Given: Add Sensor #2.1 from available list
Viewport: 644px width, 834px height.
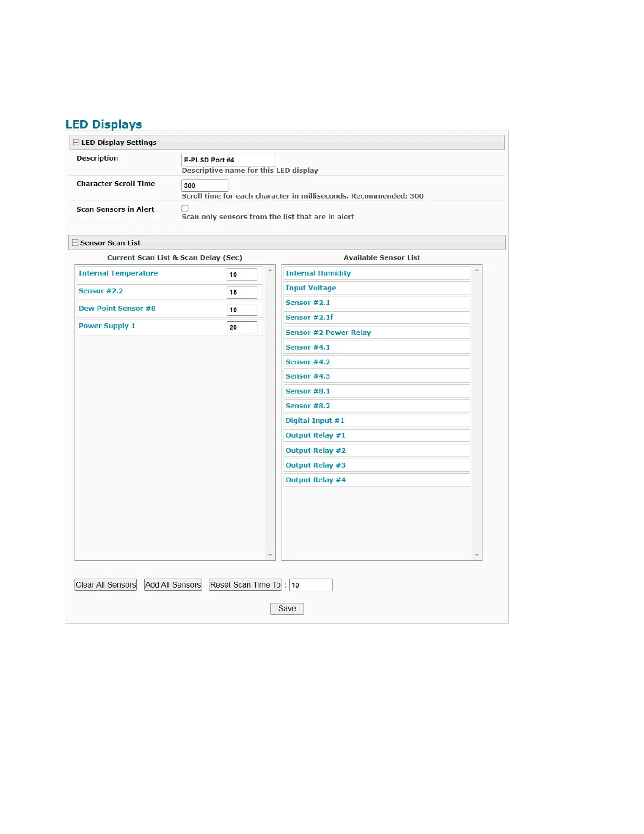Looking at the screenshot, I should pos(377,302).
